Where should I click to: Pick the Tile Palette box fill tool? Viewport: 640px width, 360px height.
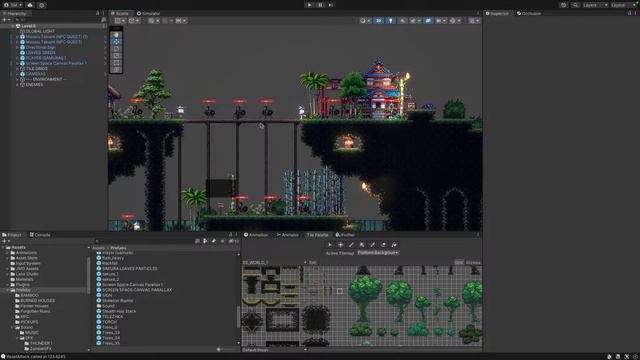point(362,244)
